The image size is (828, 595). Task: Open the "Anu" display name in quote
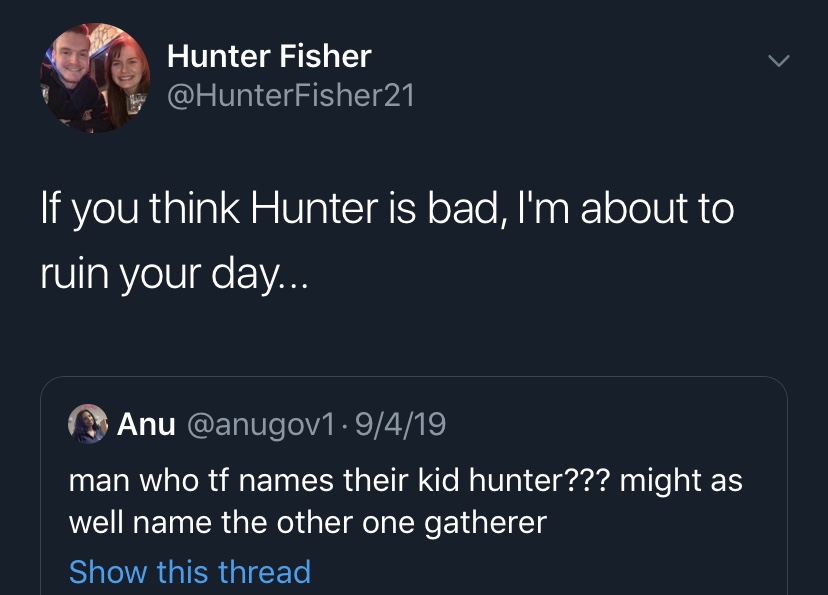tap(146, 425)
